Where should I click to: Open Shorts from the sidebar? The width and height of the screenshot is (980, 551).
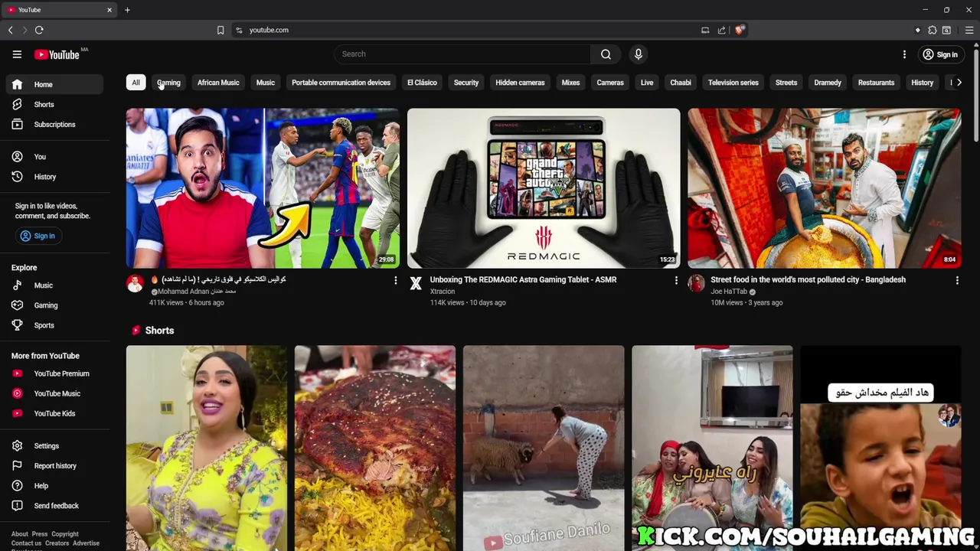(54, 104)
